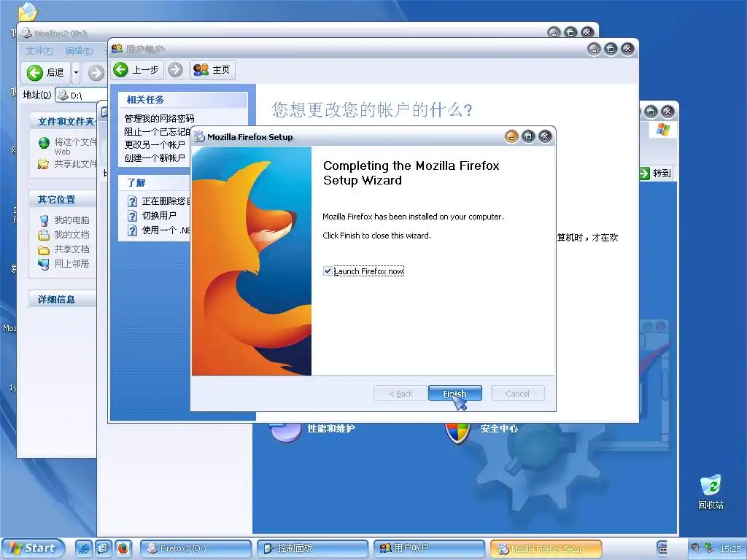Click the Firefox2 (D:) window title icon

point(27,33)
